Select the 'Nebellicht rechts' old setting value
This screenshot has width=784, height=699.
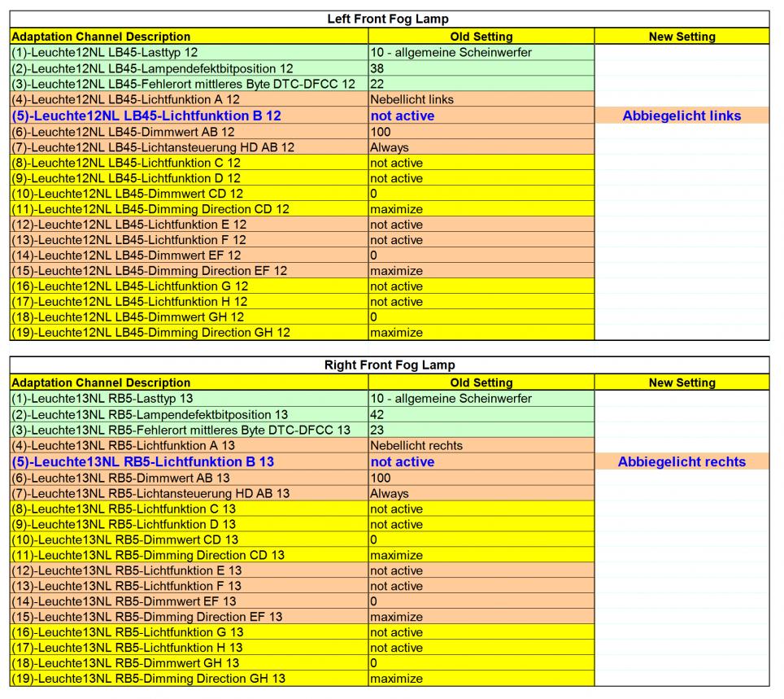[x=416, y=446]
